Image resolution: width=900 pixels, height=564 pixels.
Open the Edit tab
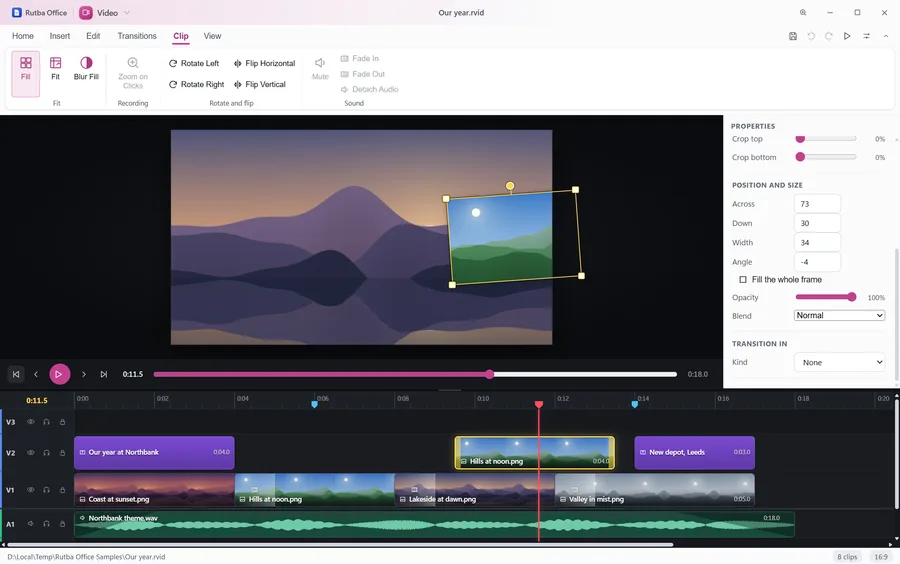[x=93, y=36]
